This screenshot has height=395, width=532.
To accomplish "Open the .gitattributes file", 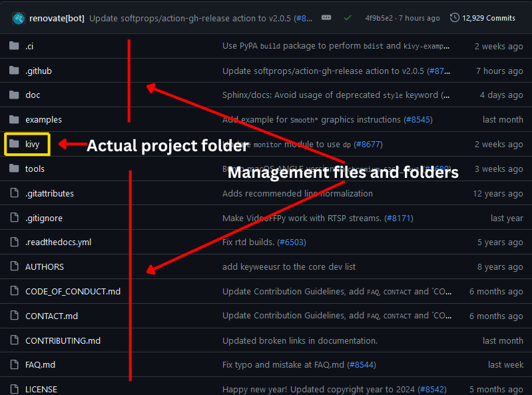I will pos(49,193).
